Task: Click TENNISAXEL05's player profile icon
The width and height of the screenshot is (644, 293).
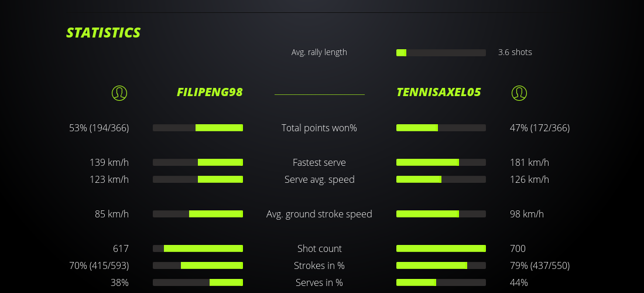Action: (x=519, y=93)
